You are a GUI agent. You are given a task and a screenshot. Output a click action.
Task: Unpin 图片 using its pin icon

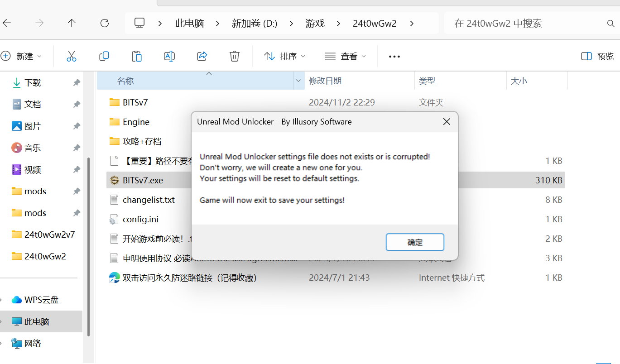pos(77,126)
